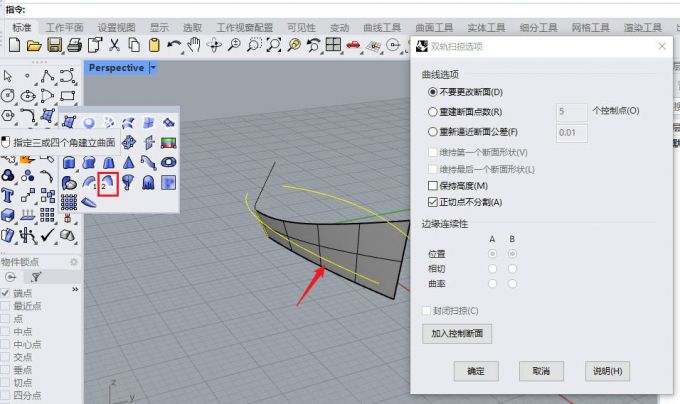
Task: Open the Perspective viewport dropdown arrow
Action: point(153,68)
